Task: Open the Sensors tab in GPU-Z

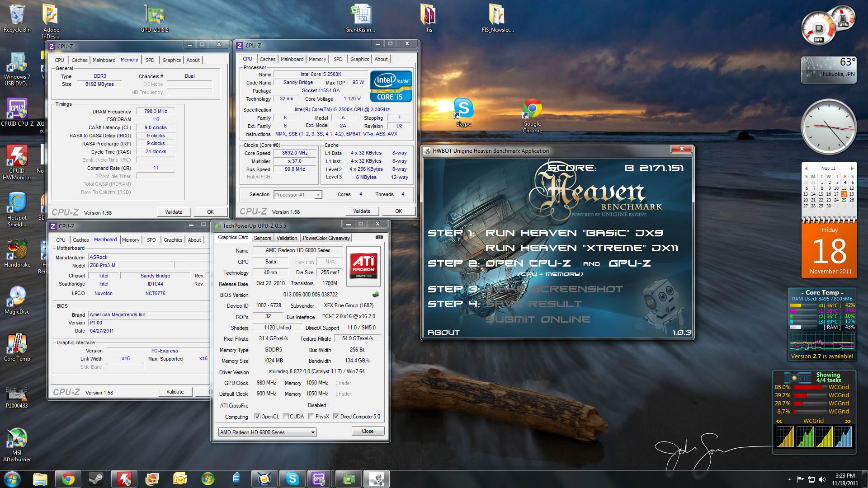Action: (263, 238)
